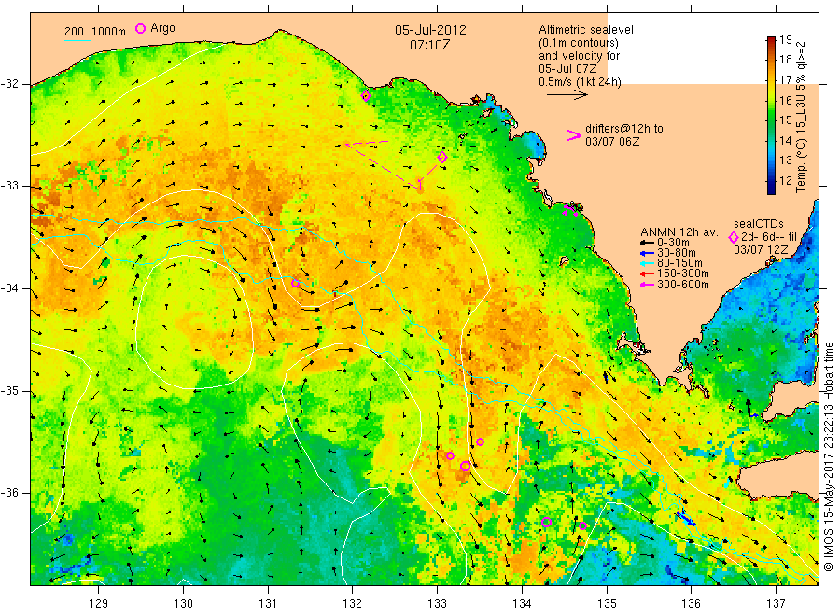This screenshot has width=840, height=616.
Task: Click the 'Altimetric sealevel' caption line
Action: tap(586, 30)
